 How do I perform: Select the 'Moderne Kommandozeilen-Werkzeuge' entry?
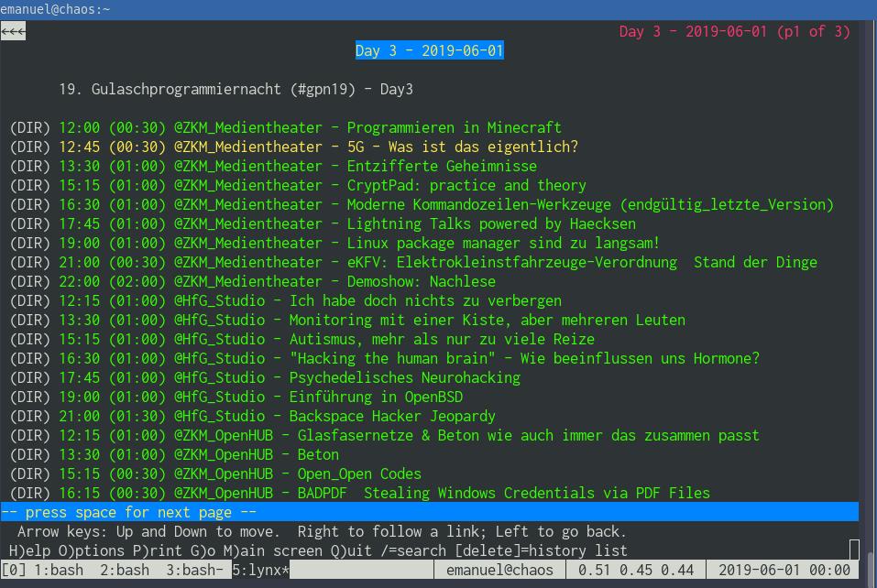(445, 205)
